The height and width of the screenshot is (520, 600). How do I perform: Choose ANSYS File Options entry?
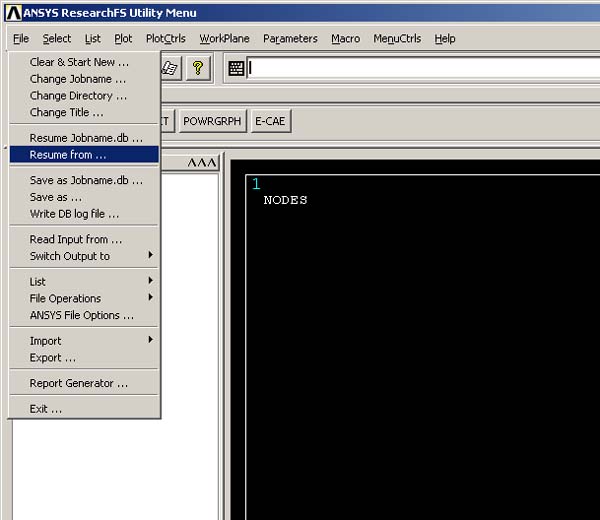84,315
